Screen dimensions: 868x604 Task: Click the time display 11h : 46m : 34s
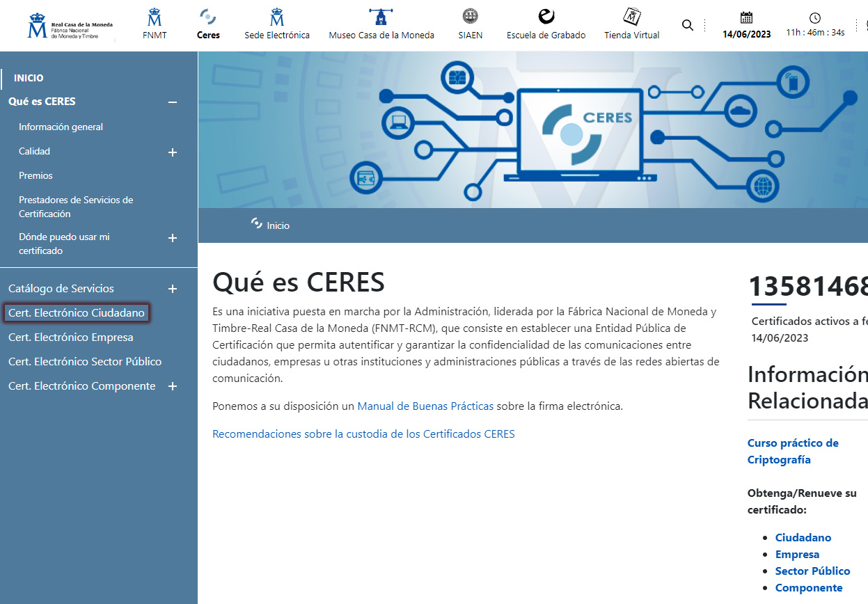815,32
